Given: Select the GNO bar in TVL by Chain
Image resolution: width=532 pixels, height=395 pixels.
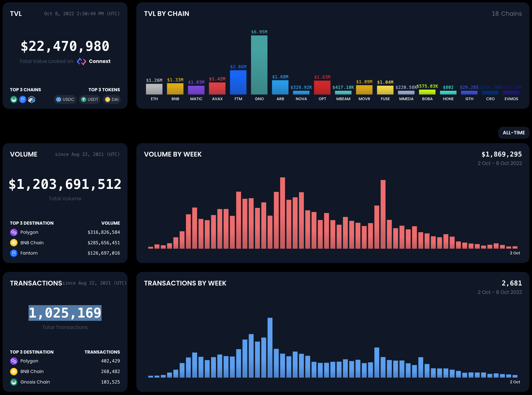Looking at the screenshot, I should tap(259, 65).
